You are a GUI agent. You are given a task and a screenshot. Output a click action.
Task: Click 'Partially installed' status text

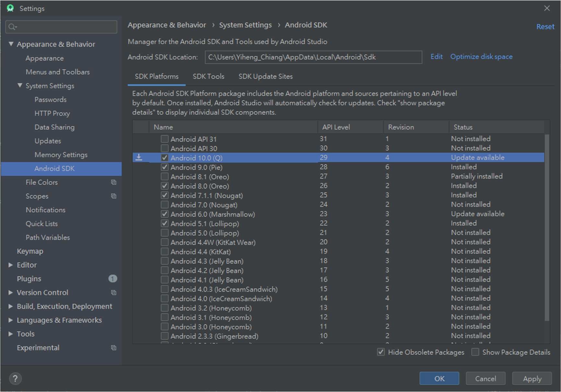[x=476, y=176]
